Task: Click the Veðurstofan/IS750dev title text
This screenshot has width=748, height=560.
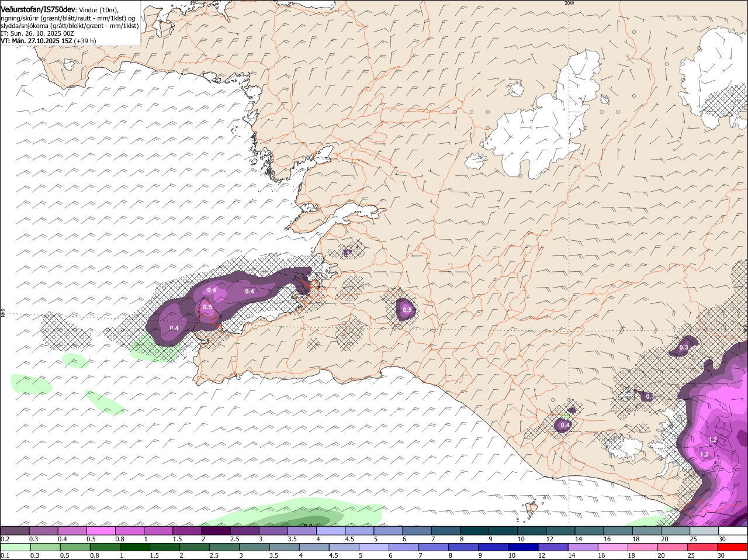Action: tap(39, 9)
